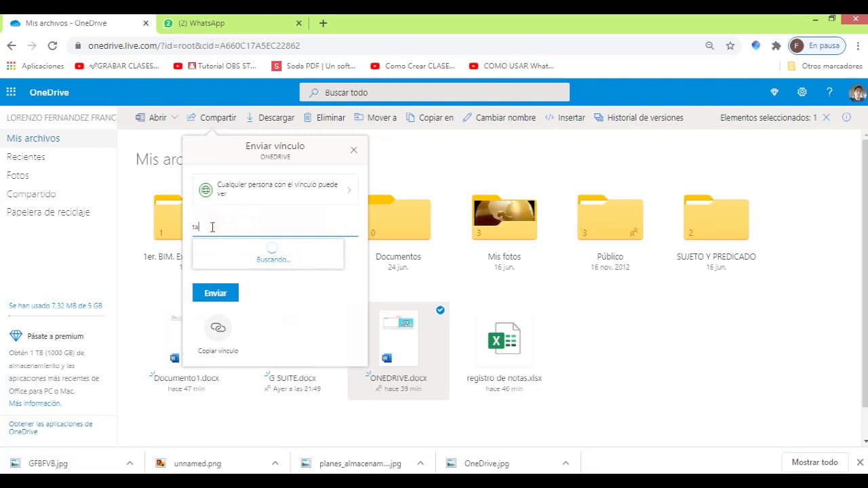Click the storage usage link 7,32 MB de 5 GB
This screenshot has width=868, height=488.
click(56, 306)
